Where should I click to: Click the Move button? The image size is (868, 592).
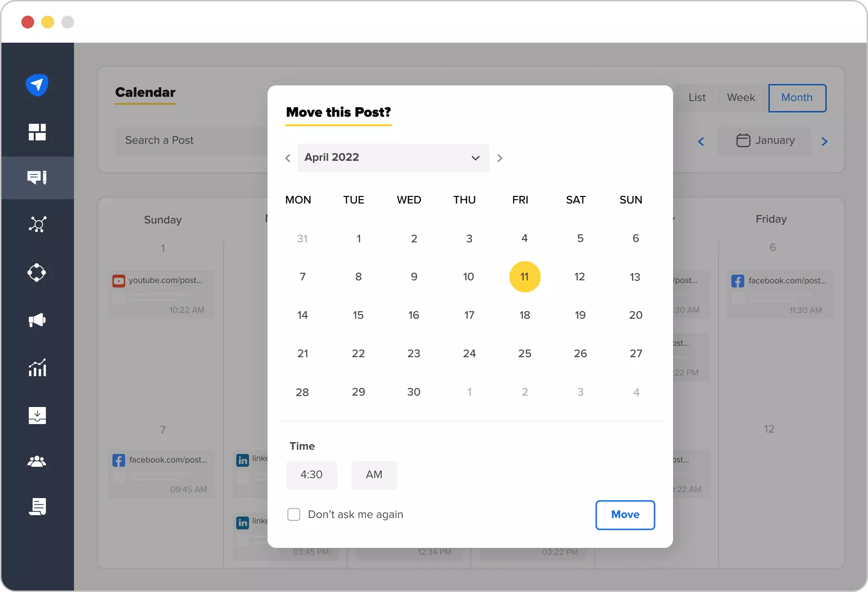625,515
